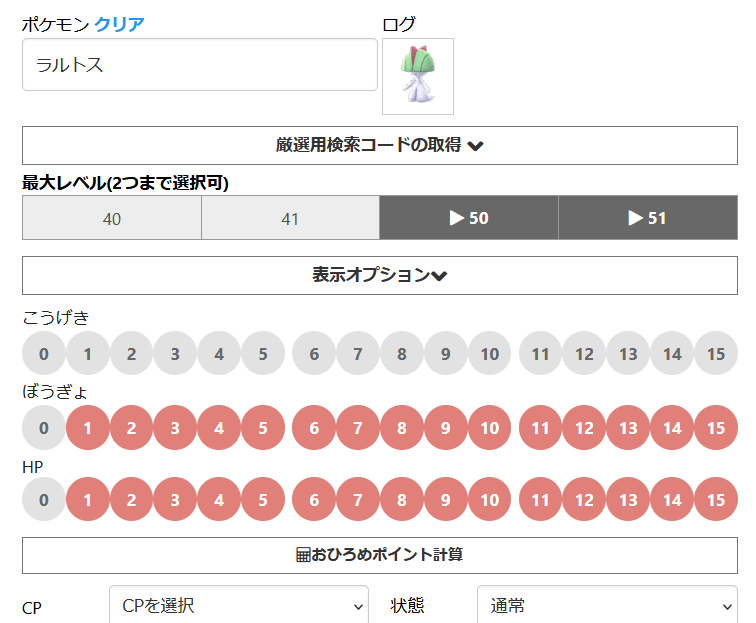Toggle ぼうぎょ value 10
The height and width of the screenshot is (623, 756).
[490, 427]
